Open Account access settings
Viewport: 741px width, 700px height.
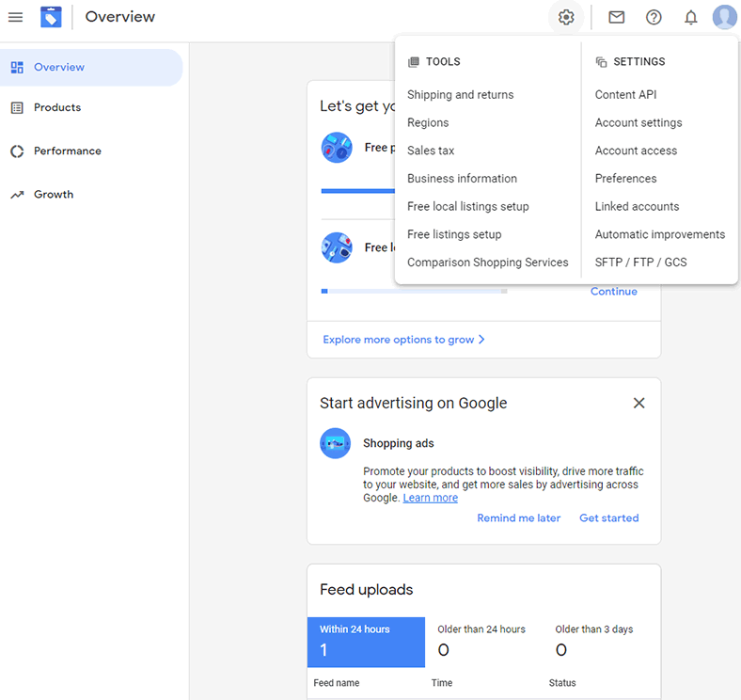(636, 151)
